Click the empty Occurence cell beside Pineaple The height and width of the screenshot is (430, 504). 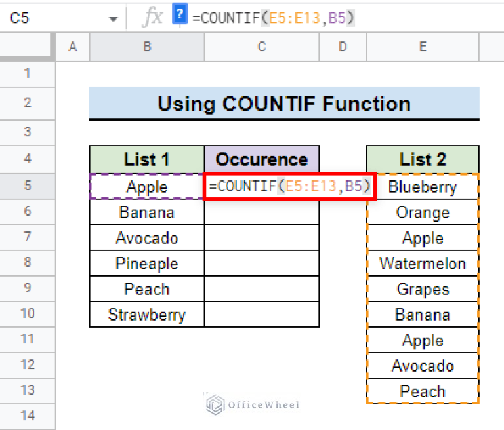pyautogui.click(x=262, y=264)
